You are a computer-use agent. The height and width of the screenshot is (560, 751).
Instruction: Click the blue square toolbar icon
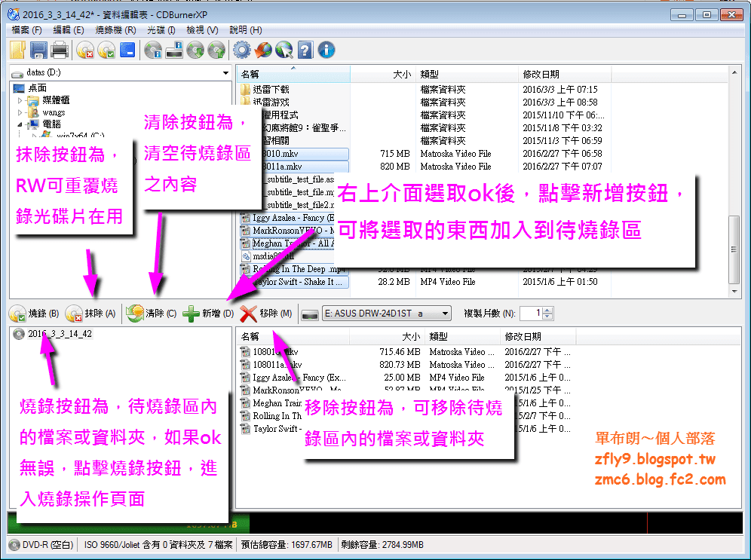point(127,50)
